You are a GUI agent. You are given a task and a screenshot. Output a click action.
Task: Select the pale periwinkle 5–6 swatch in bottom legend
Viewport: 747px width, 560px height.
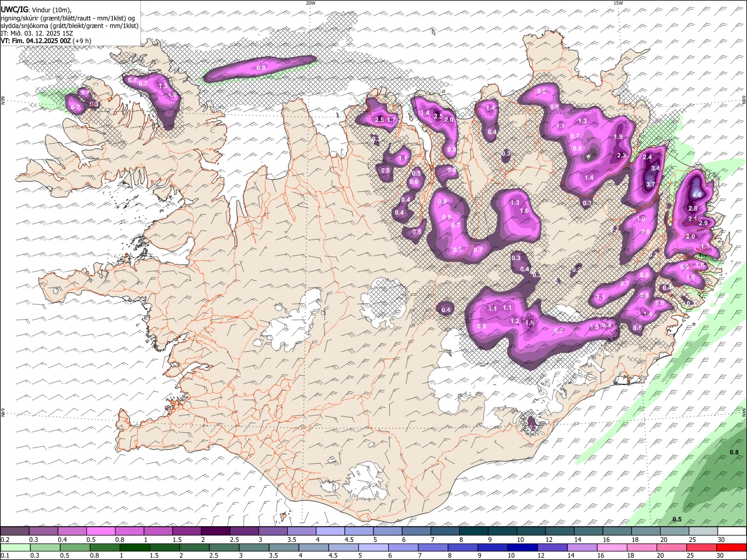(373, 548)
